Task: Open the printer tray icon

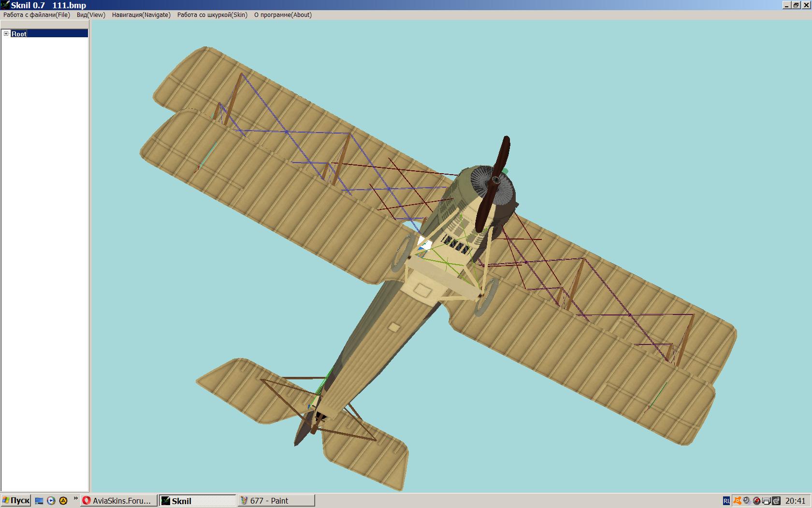Action: point(767,501)
